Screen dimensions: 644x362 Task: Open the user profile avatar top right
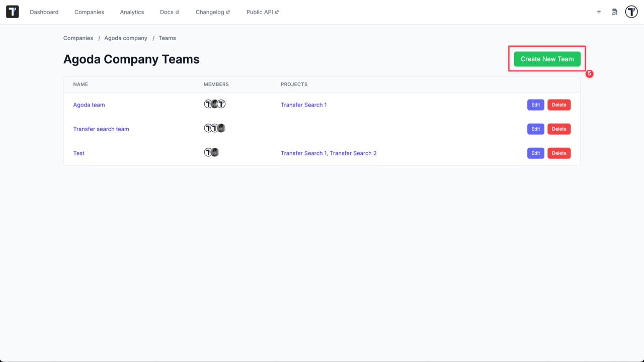(631, 12)
